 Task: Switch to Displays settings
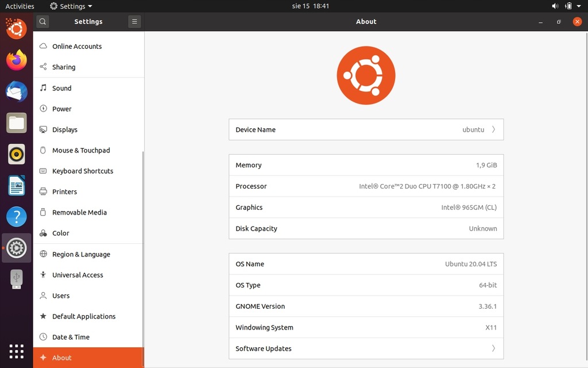[x=88, y=129]
